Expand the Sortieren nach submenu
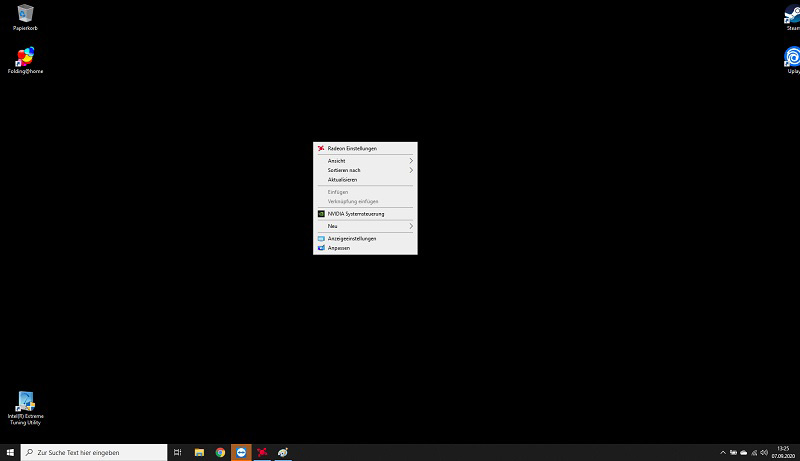This screenshot has width=800, height=461. coord(365,170)
